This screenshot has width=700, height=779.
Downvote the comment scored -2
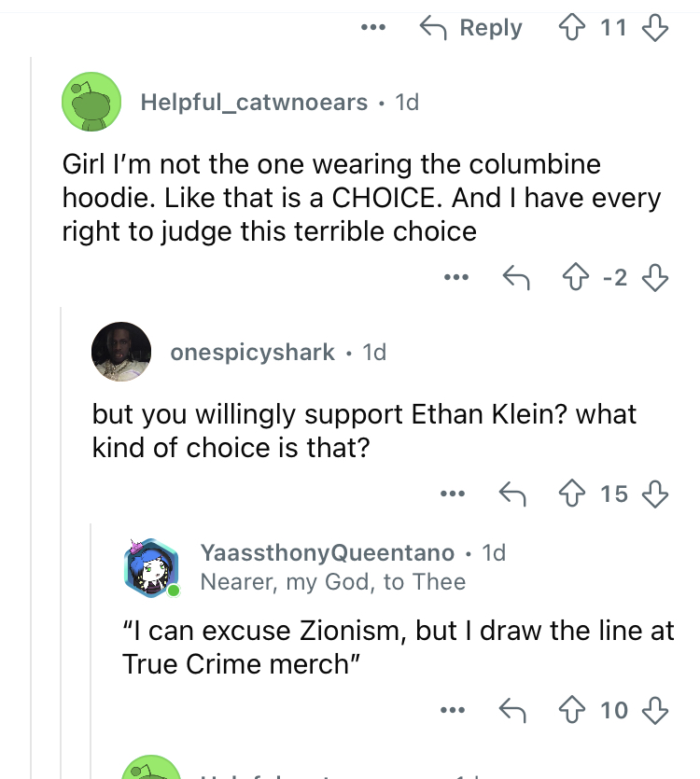pos(655,277)
